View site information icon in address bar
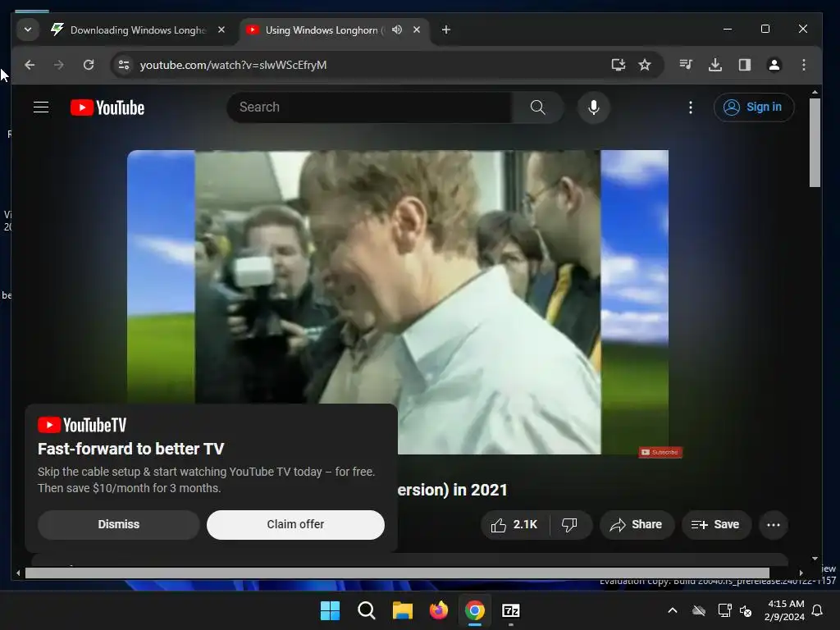This screenshot has width=840, height=630. tap(124, 65)
